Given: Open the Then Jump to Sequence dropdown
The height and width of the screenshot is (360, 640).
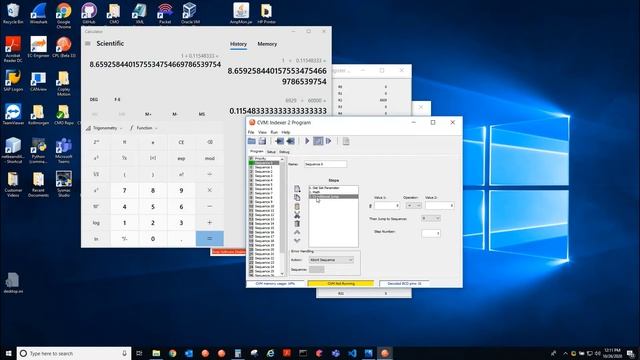Looking at the screenshot, I should tap(431, 218).
